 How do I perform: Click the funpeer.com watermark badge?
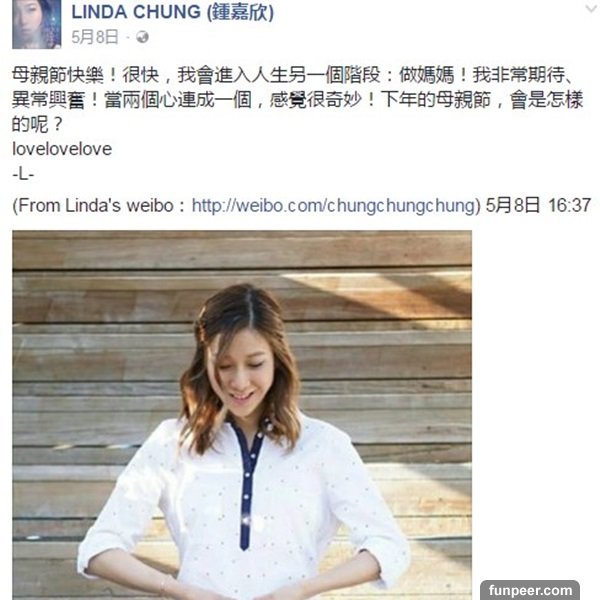pyautogui.click(x=530, y=590)
